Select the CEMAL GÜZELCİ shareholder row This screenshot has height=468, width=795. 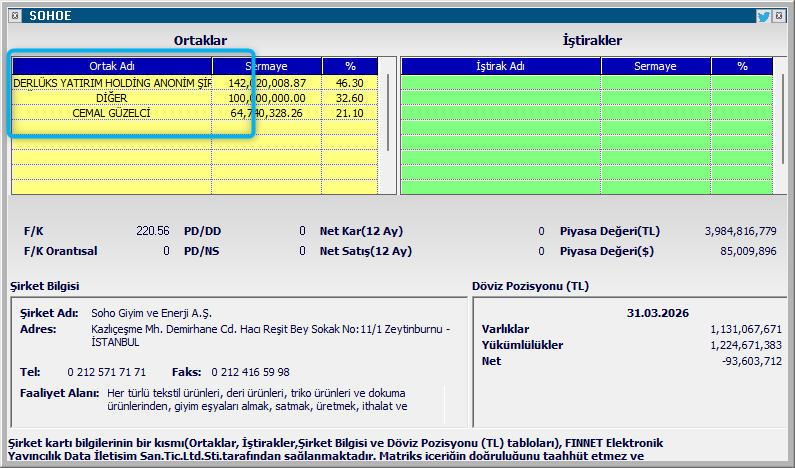112,113
